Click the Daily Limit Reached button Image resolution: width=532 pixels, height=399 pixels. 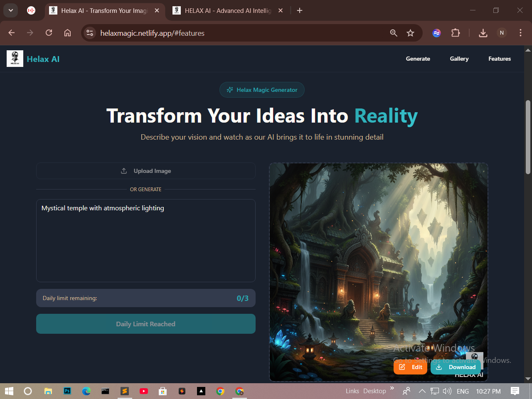[146, 324]
